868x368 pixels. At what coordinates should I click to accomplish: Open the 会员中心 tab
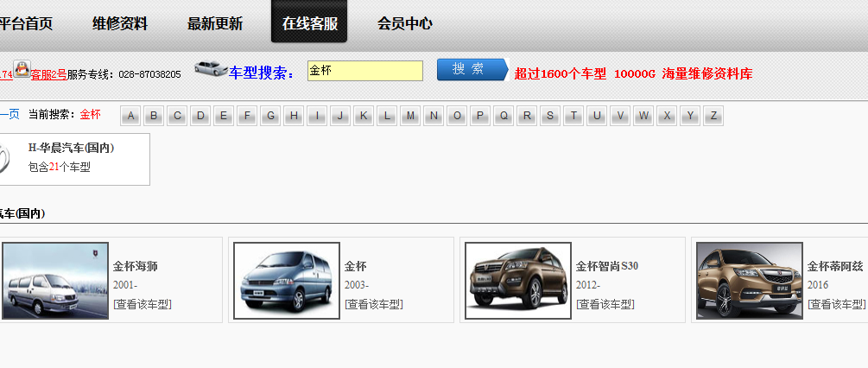point(405,24)
